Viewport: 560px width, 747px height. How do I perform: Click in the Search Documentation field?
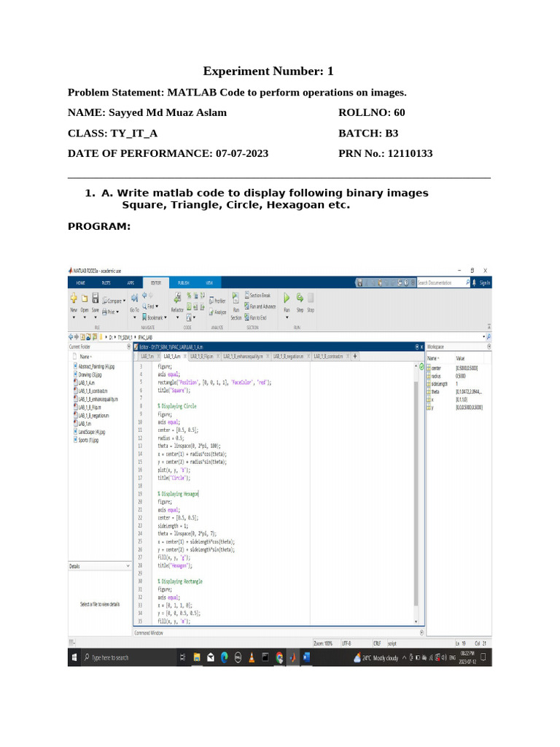(441, 283)
